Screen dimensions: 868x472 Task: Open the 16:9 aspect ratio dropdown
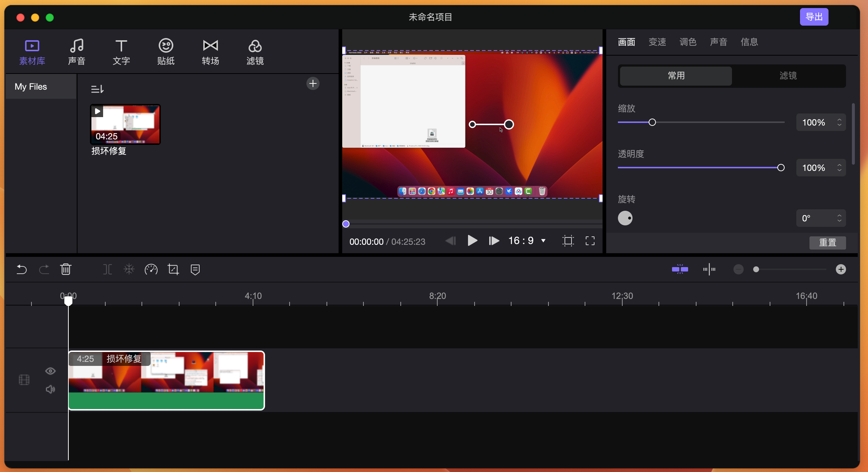click(x=543, y=241)
